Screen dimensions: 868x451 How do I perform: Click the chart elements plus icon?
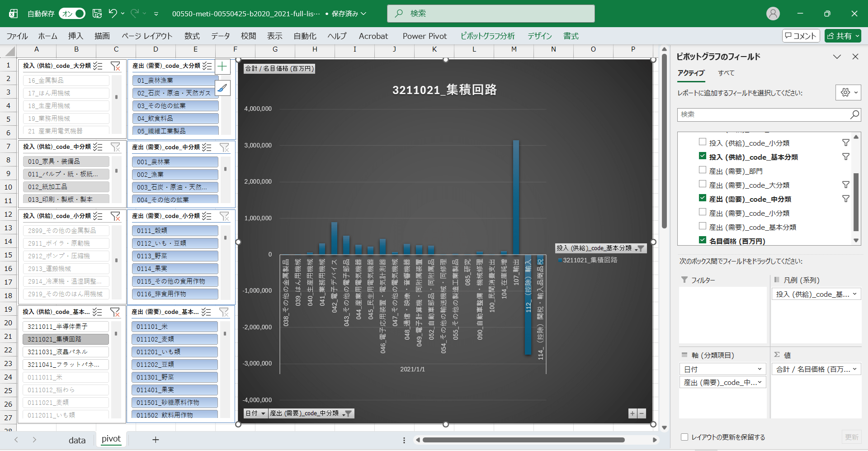[x=222, y=67]
